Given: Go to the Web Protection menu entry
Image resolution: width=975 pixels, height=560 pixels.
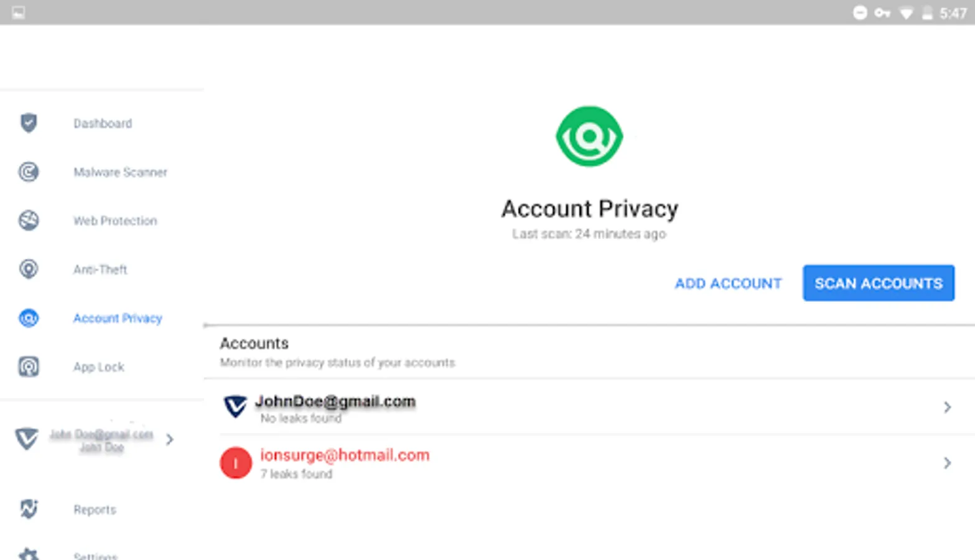Looking at the screenshot, I should (115, 221).
